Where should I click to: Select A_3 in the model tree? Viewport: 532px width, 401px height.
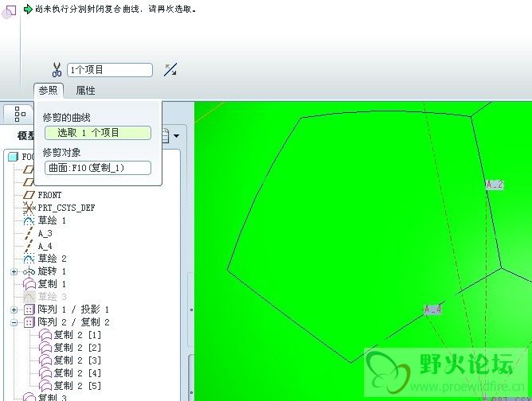tap(45, 234)
